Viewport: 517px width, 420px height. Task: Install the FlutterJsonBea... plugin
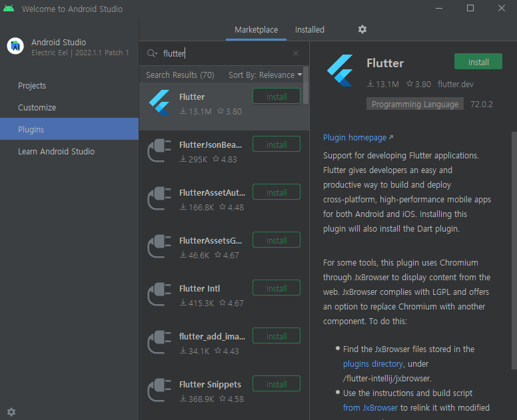(276, 144)
